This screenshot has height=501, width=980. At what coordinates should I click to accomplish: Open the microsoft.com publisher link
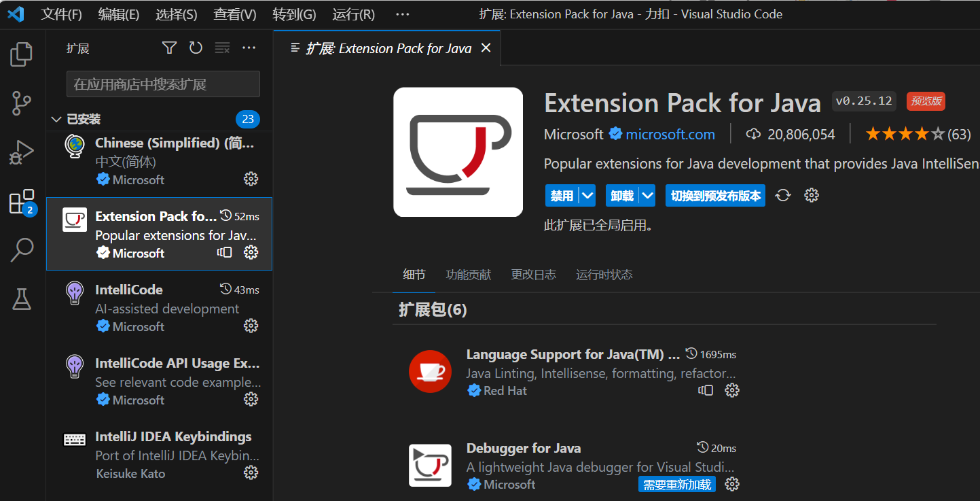pos(670,134)
